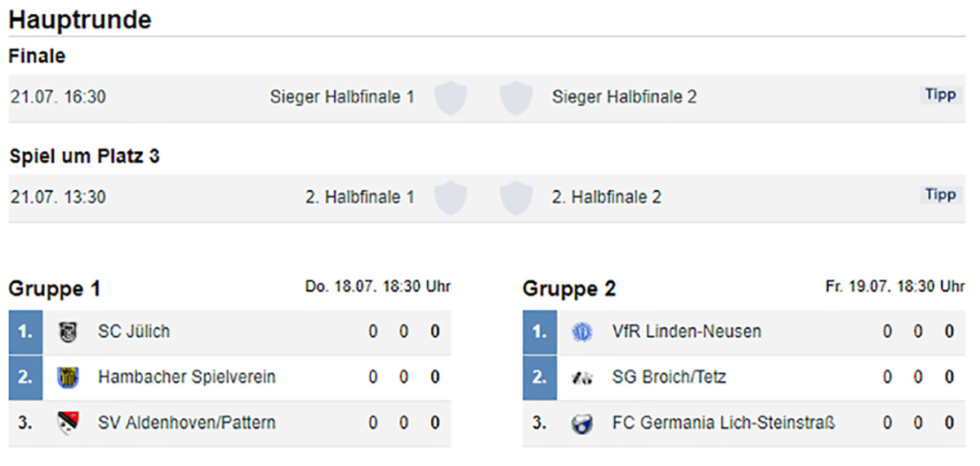The image size is (980, 466).
Task: Open the VfR Linden-Neusen team link
Action: click(687, 332)
